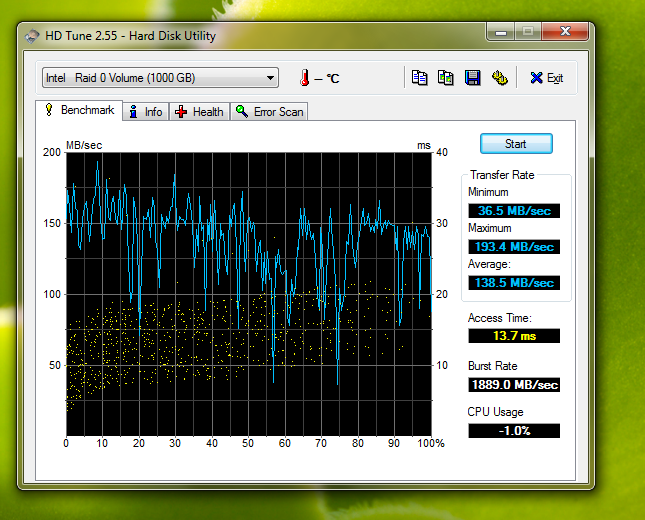This screenshot has height=520, width=645.
Task: Click the copy text to clipboard icon
Action: (x=420, y=78)
